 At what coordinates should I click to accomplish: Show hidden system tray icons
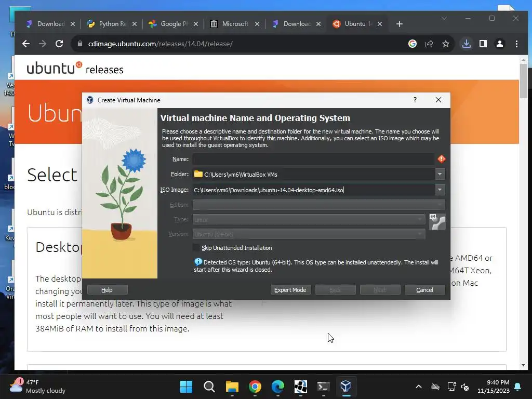[x=419, y=387]
